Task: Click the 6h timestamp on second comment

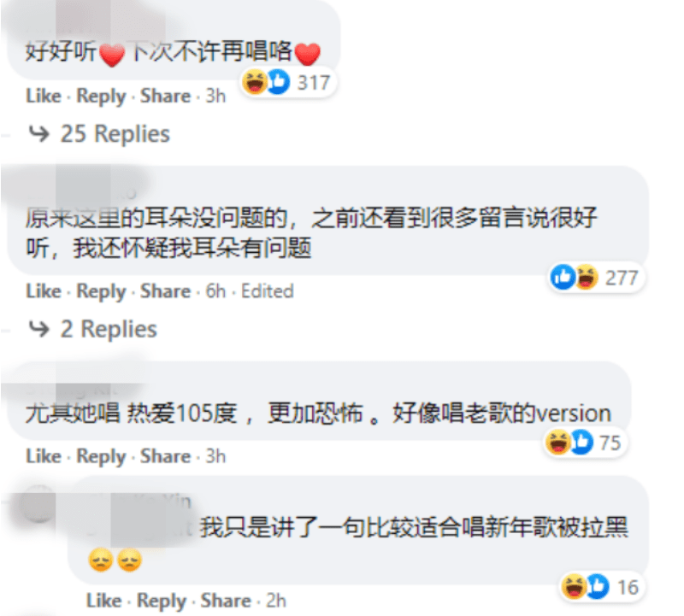Action: click(215, 291)
